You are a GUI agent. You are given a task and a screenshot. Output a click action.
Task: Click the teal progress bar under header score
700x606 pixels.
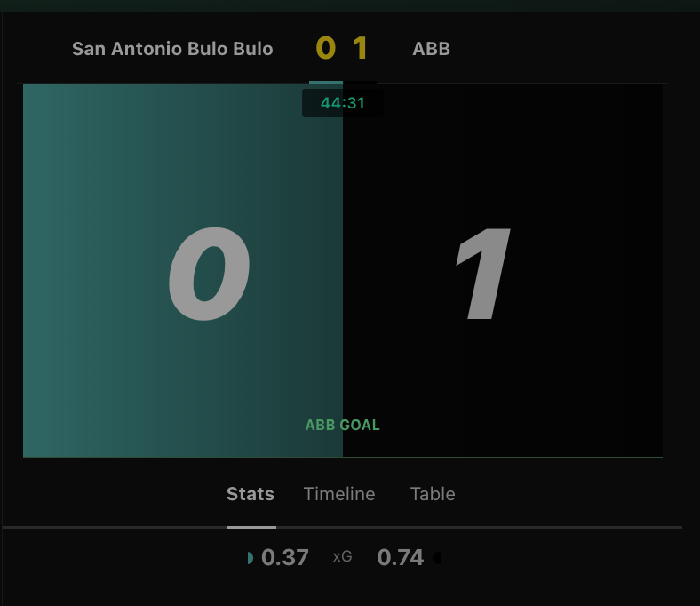pos(326,82)
